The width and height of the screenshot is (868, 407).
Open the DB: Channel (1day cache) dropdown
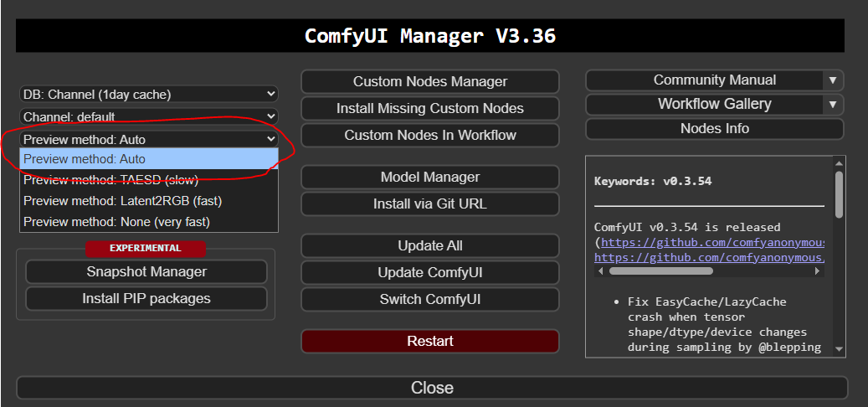[149, 94]
